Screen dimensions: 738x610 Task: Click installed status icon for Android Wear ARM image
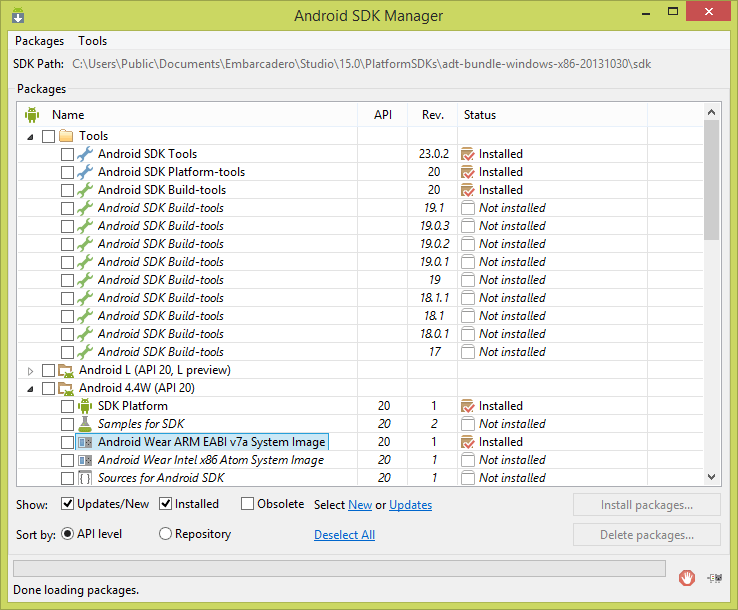point(467,442)
